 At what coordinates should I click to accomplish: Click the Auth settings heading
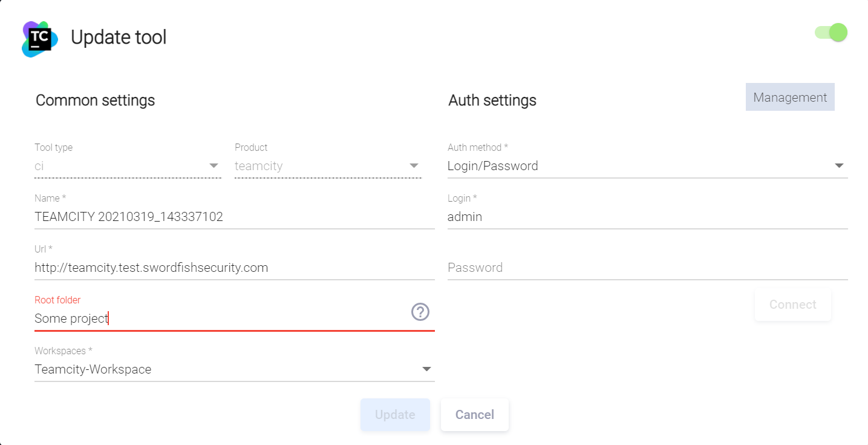(x=492, y=100)
